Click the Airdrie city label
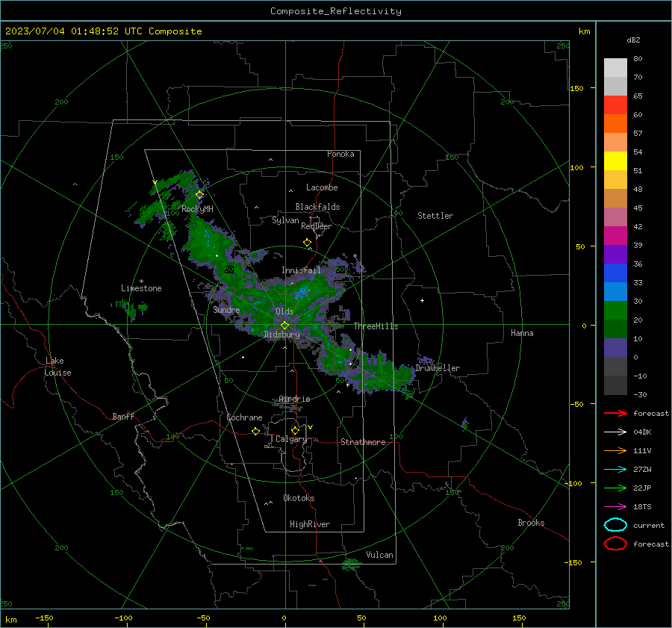This screenshot has width=672, height=628. (294, 399)
